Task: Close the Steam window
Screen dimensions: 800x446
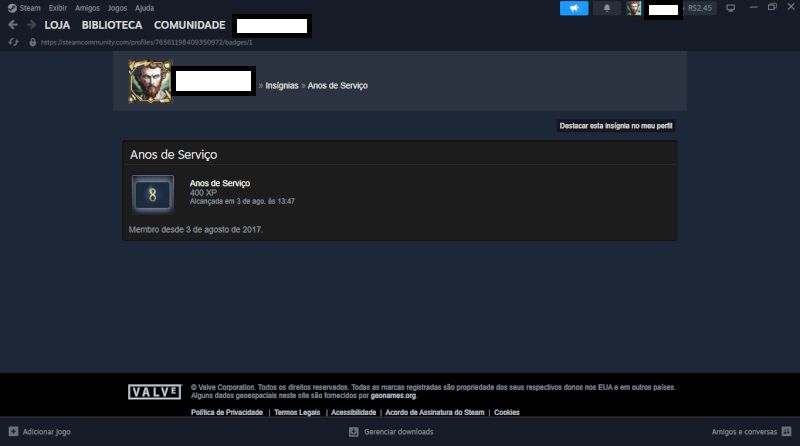Action: pyautogui.click(x=791, y=7)
